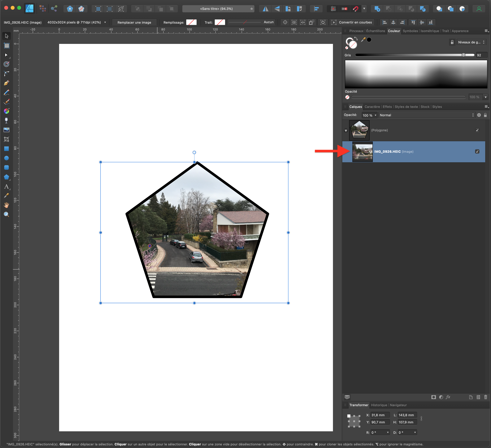Select the Artistic Text tool
491x448 pixels.
[x=7, y=187]
